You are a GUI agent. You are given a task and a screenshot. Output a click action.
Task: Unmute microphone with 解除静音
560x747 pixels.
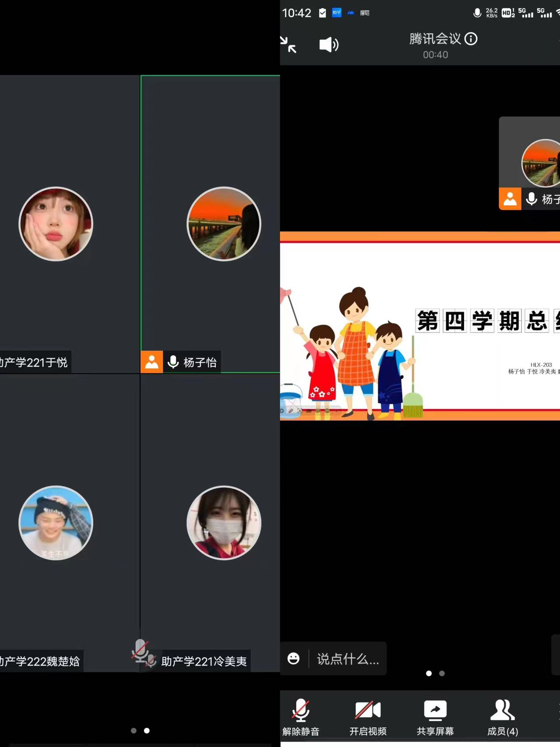tap(301, 718)
